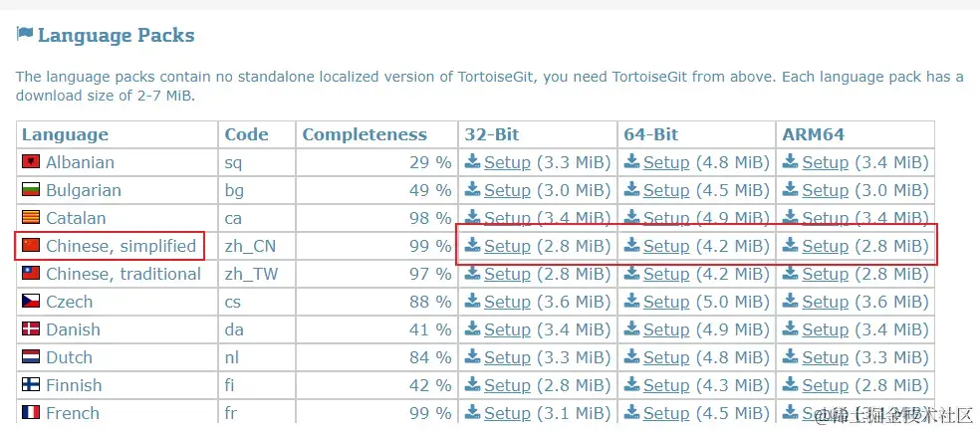
Task: Download Dutch 32-Bit Setup link
Action: tap(507, 357)
